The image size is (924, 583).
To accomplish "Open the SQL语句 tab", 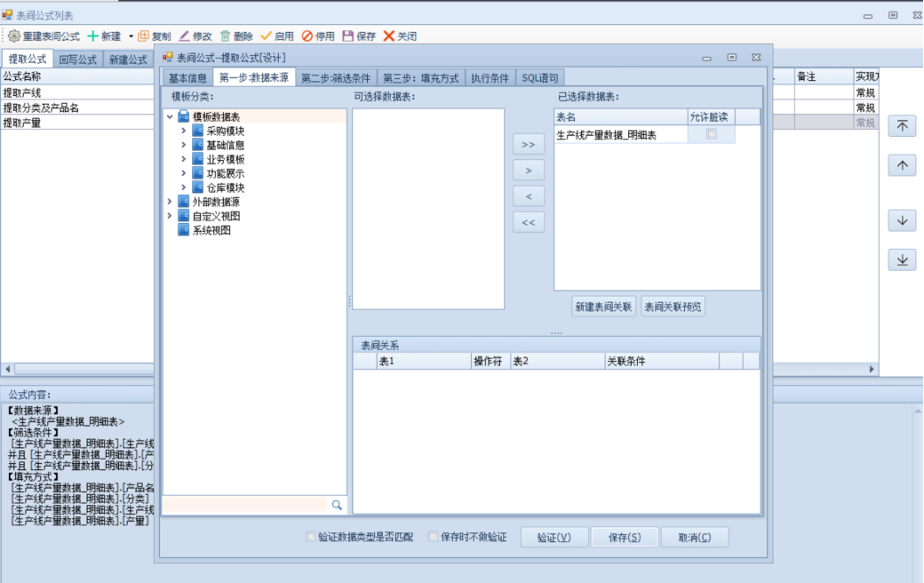I will click(x=540, y=78).
